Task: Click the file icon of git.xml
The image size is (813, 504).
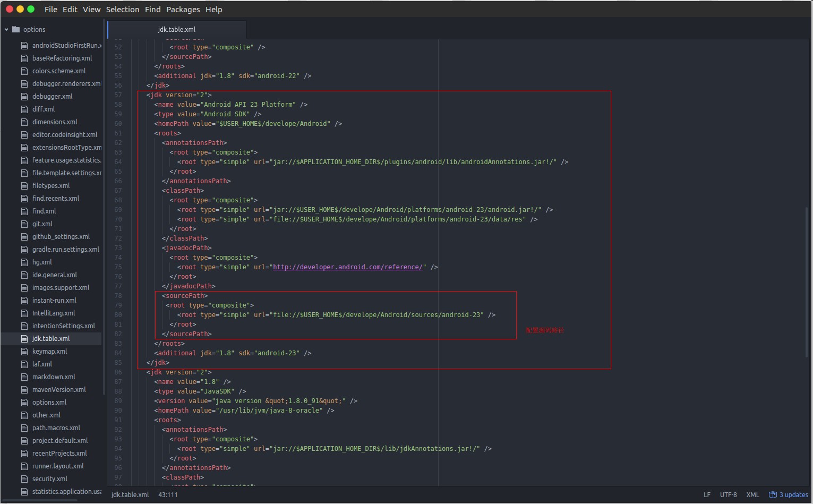Action: point(24,224)
